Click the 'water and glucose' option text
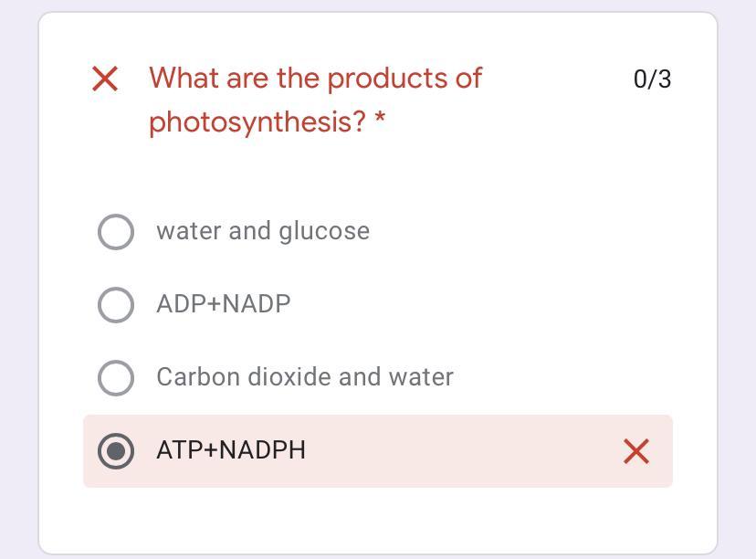This screenshot has width=756, height=559. point(263,231)
